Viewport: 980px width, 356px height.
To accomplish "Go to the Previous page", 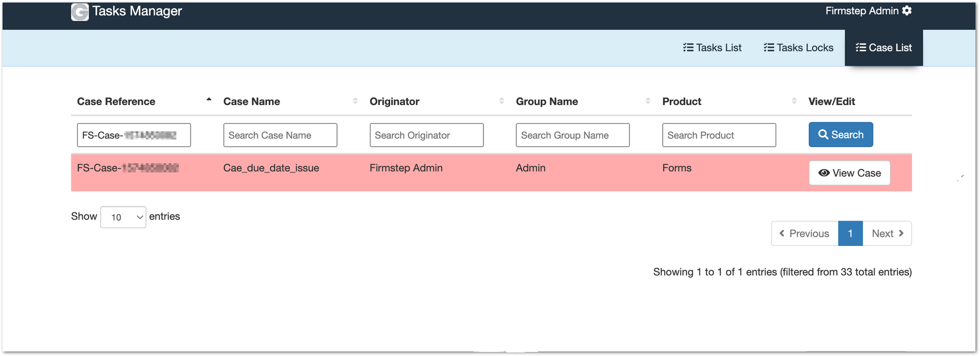I will [805, 233].
